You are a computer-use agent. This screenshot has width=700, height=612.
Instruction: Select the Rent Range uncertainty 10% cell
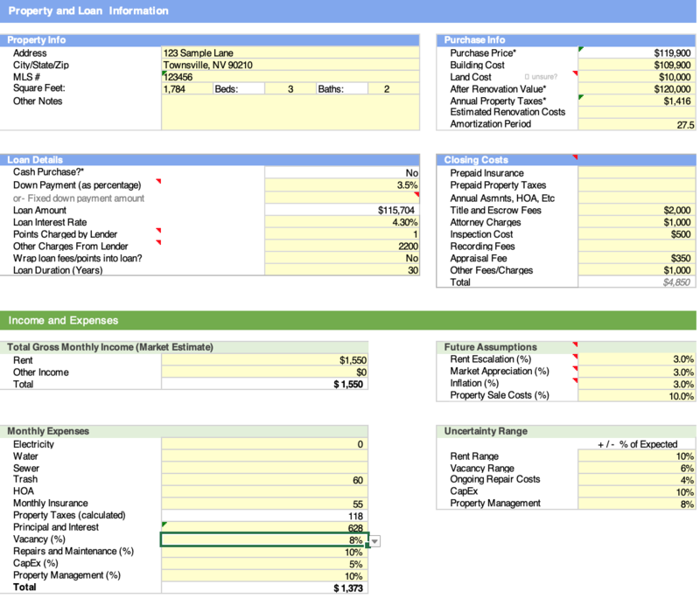point(636,456)
